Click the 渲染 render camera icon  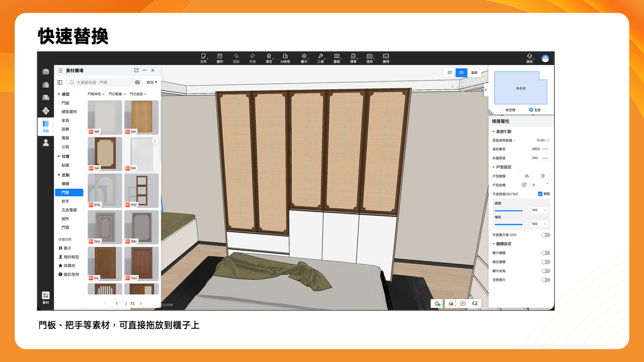369,56
